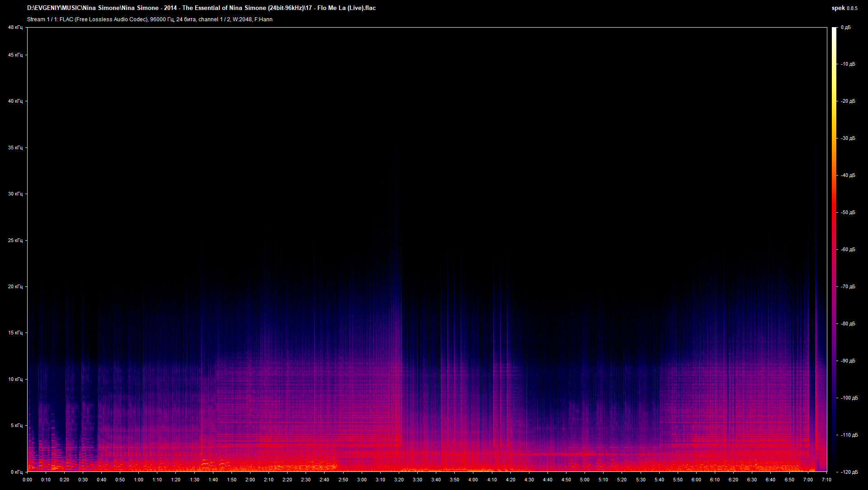This screenshot has height=490, width=868.
Task: Click the 7:10 time axis label
Action: point(826,480)
